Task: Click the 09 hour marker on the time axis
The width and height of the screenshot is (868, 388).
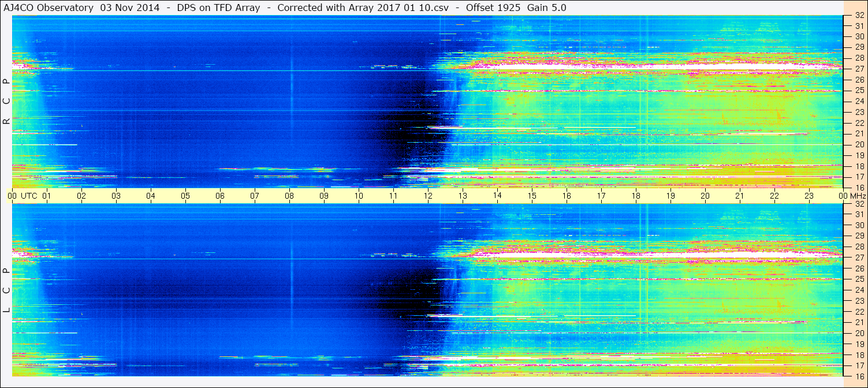Action: tap(324, 196)
